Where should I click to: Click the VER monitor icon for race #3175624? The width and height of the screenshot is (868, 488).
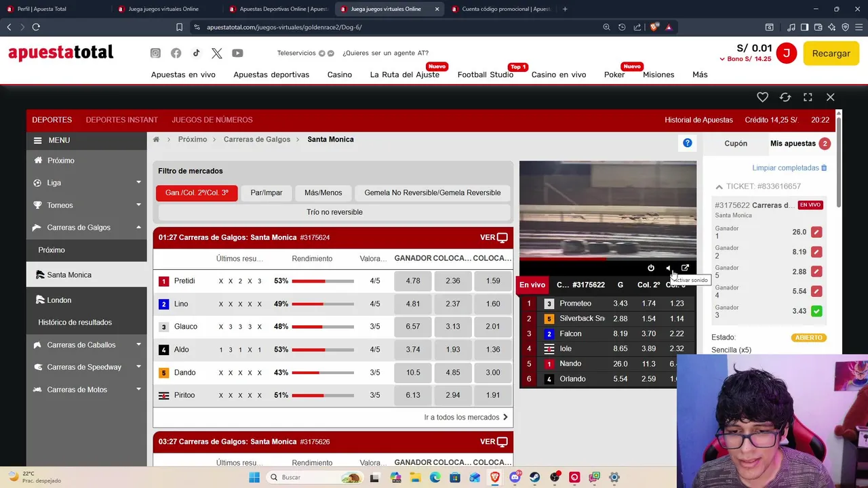click(x=502, y=237)
